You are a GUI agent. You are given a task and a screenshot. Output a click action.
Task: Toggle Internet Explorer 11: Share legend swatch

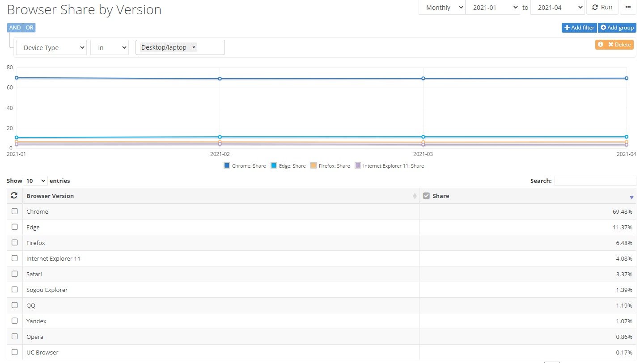(357, 165)
